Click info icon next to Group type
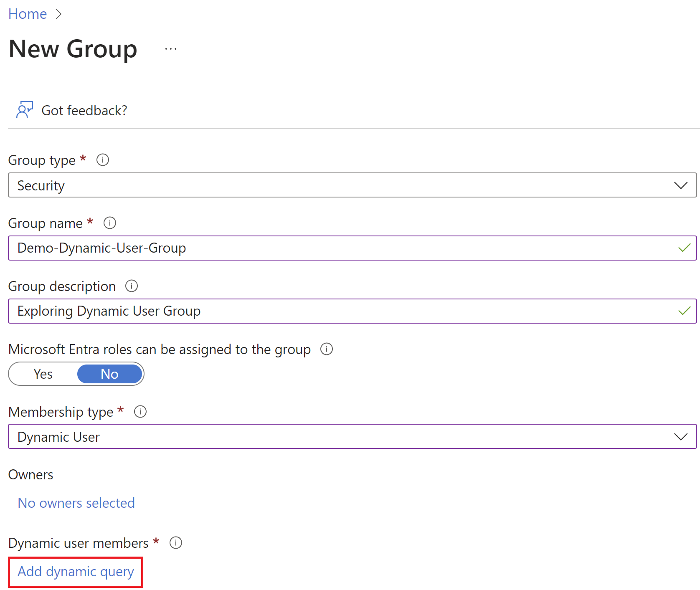700x590 pixels. (103, 160)
